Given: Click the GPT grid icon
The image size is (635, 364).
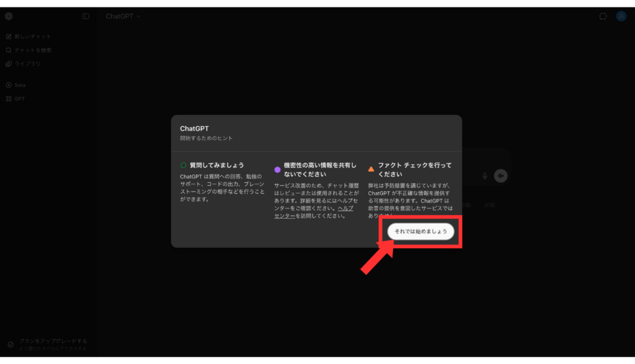Looking at the screenshot, I should pyautogui.click(x=9, y=99).
